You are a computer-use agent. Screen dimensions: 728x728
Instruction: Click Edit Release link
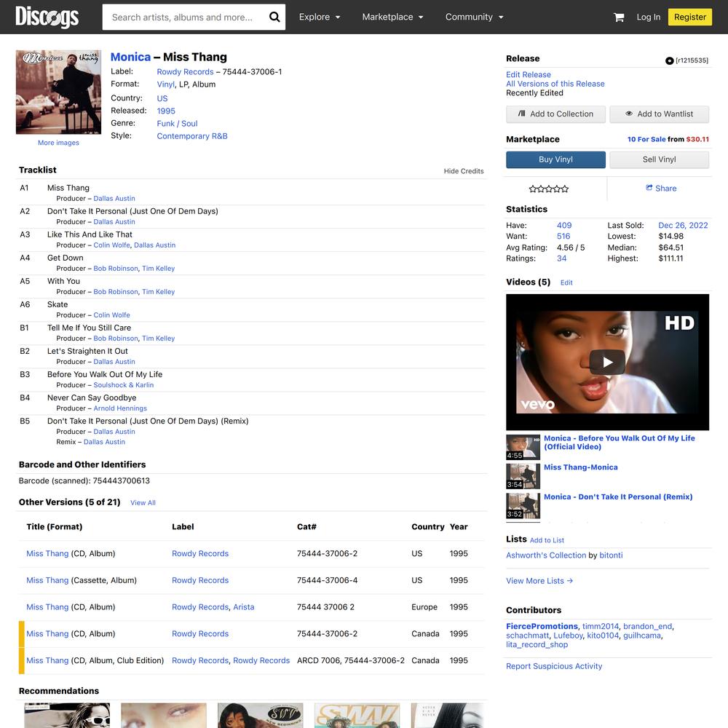tap(529, 74)
